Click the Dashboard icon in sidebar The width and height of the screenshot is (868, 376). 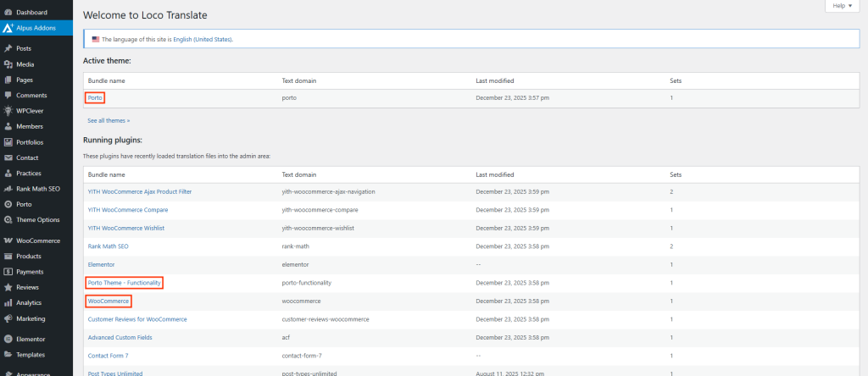pyautogui.click(x=8, y=13)
